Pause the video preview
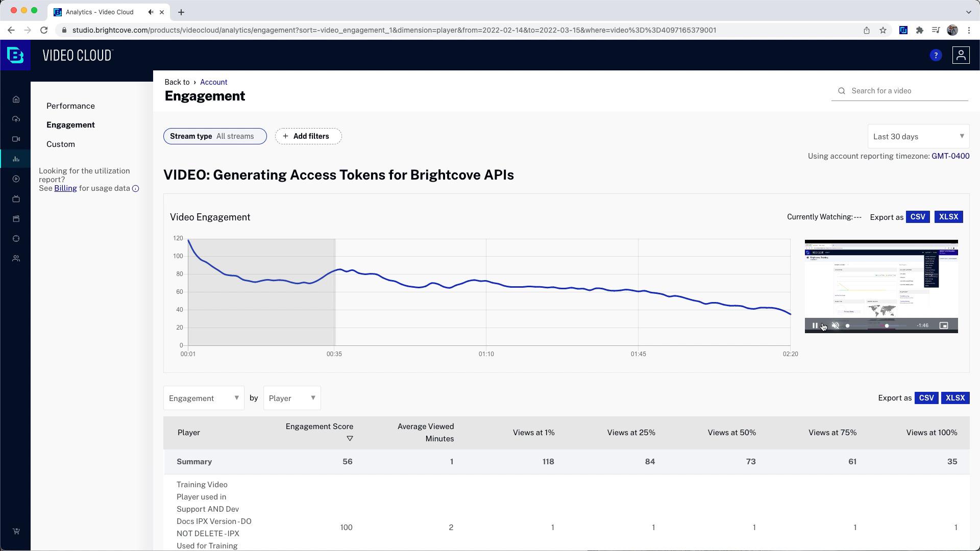The width and height of the screenshot is (980, 551). point(815,325)
